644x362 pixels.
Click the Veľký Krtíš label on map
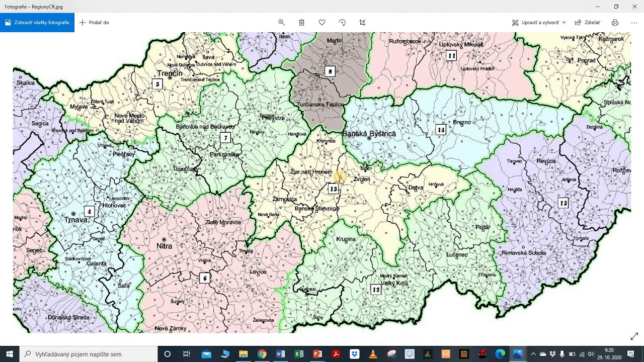(x=395, y=284)
